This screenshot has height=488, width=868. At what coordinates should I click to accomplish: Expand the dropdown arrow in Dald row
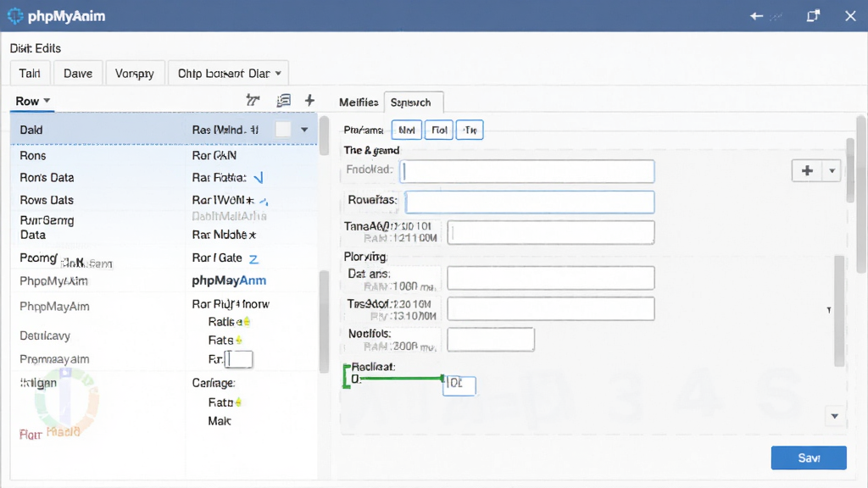(304, 130)
